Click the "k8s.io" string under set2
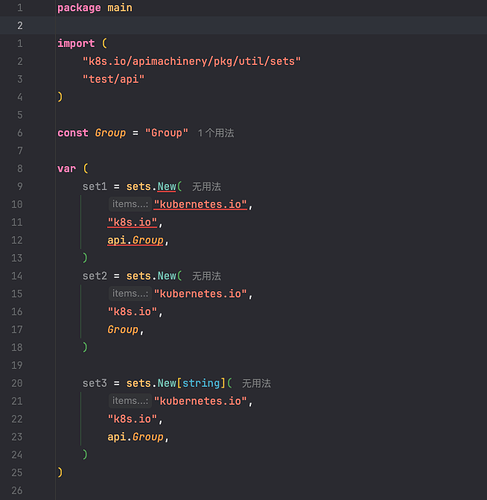This screenshot has width=487, height=500. (132, 312)
